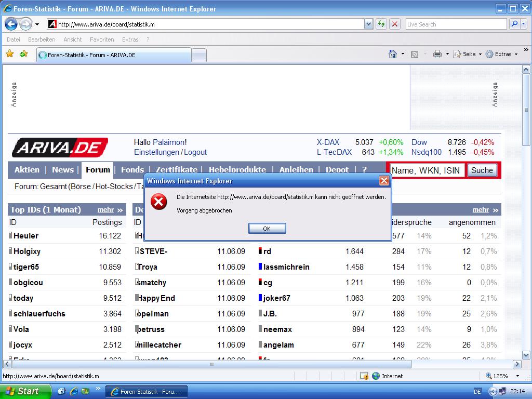The width and height of the screenshot is (532, 399).
Task: Open the Favoriten menu
Action: pos(102,39)
